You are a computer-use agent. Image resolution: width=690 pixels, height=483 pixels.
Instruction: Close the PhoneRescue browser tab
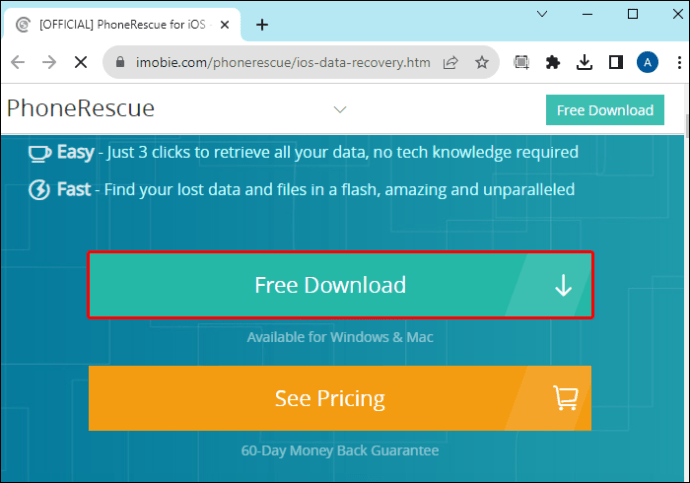coord(224,25)
